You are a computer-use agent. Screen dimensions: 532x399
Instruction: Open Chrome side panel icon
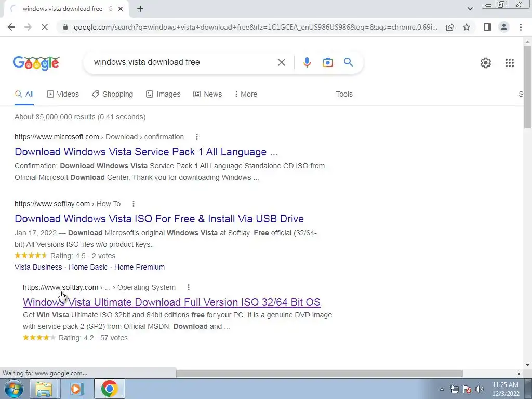487,27
